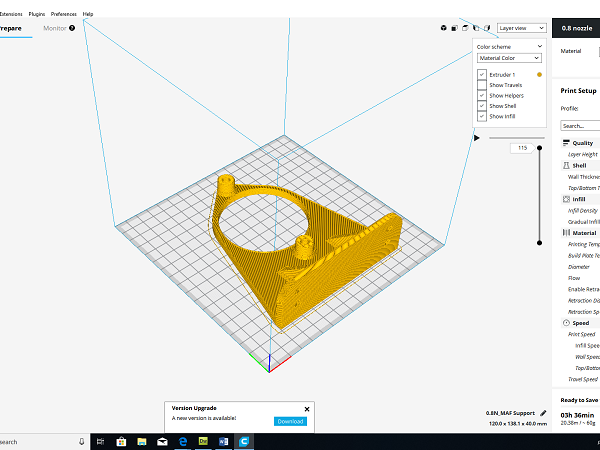Click the Infill section icon
600x450 pixels.
[566, 199]
